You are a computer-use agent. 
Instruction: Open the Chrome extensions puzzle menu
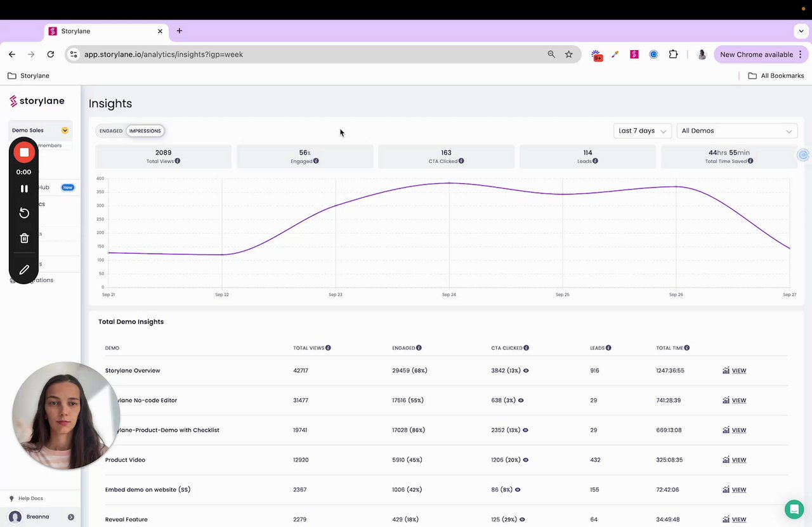pos(673,55)
